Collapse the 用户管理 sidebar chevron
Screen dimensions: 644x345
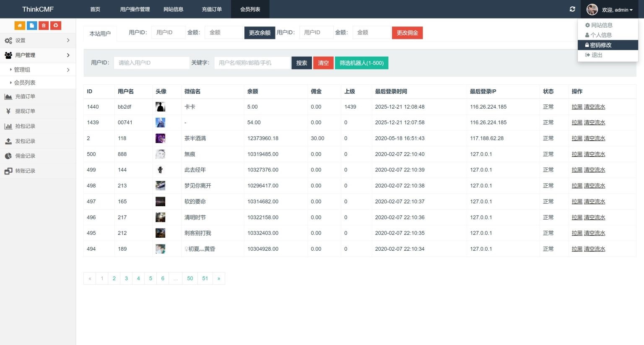(x=68, y=55)
